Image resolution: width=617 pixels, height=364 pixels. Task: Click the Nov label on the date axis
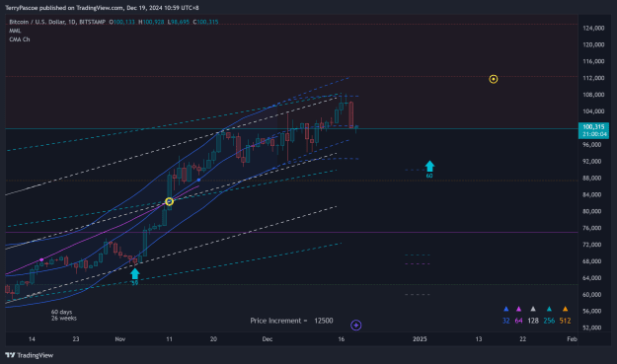[120, 339]
